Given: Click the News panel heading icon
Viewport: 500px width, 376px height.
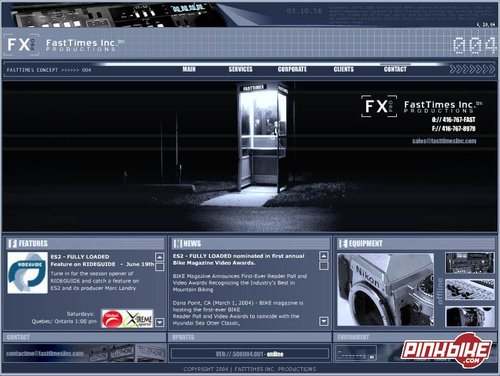Looking at the screenshot, I should click(x=177, y=243).
